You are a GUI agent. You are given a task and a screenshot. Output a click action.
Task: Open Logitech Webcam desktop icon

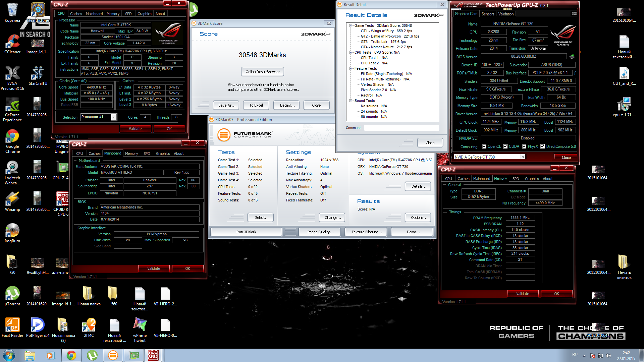tap(12, 173)
